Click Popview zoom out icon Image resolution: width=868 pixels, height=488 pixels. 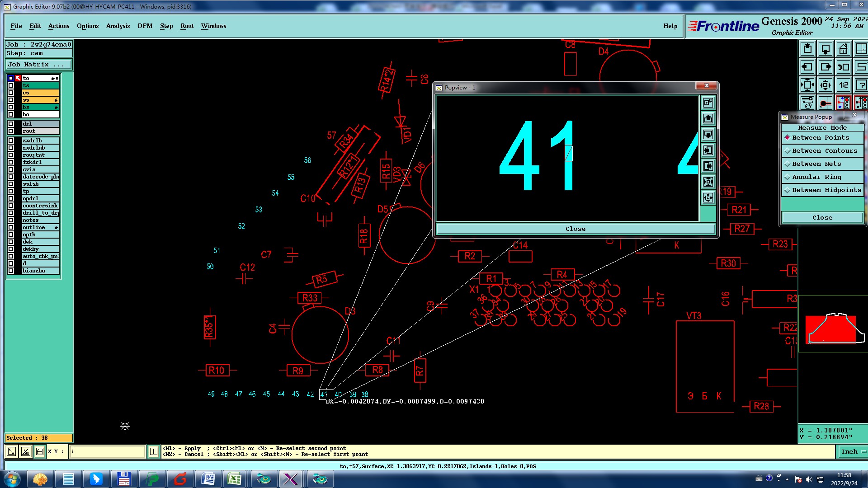[x=708, y=197]
